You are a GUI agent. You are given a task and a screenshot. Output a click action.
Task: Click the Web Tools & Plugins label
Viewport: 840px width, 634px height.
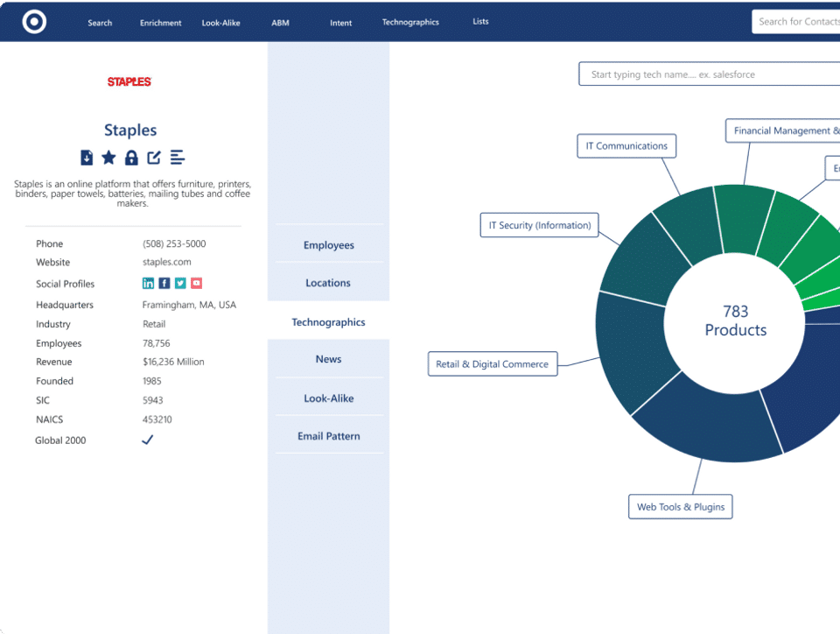681,506
